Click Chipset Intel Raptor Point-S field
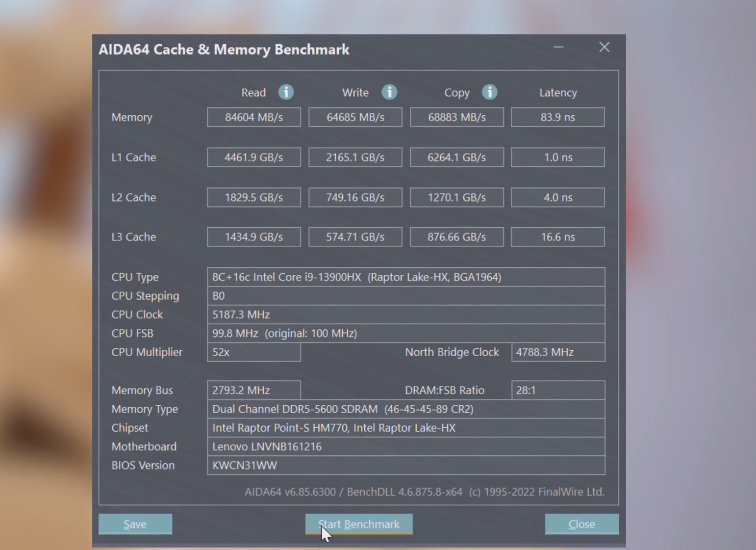756x550 pixels. (406, 428)
